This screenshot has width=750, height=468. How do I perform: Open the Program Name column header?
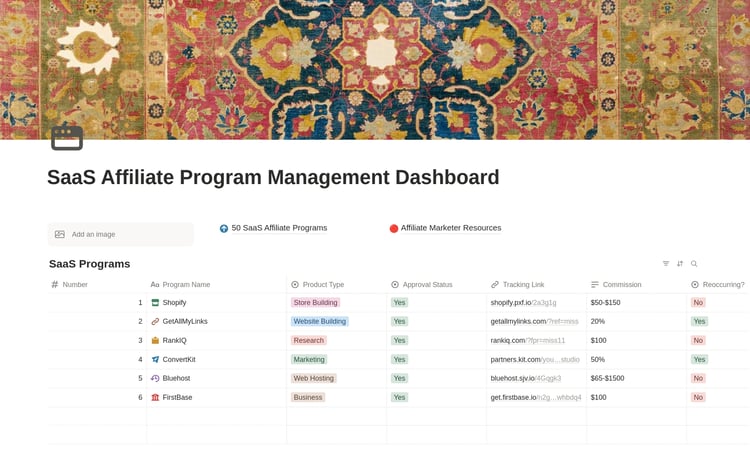pyautogui.click(x=217, y=284)
